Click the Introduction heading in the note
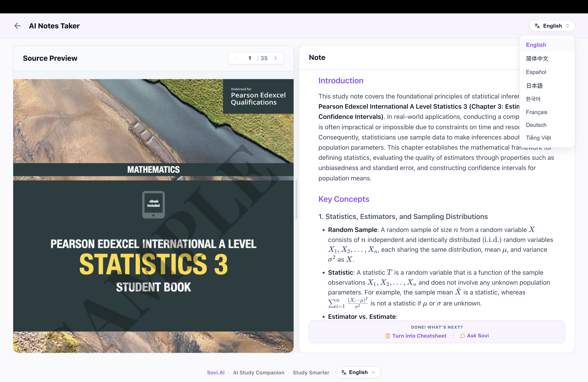Image resolution: width=588 pixels, height=382 pixels. (x=341, y=81)
